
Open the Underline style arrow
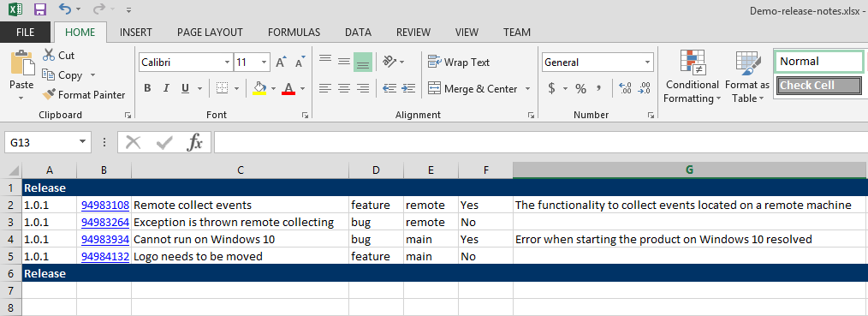click(x=199, y=88)
